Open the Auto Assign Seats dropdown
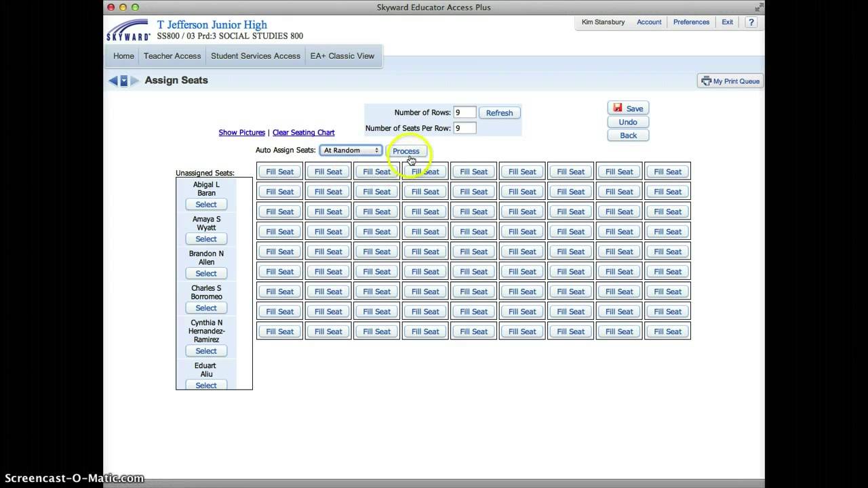Image resolution: width=868 pixels, height=488 pixels. click(x=351, y=150)
